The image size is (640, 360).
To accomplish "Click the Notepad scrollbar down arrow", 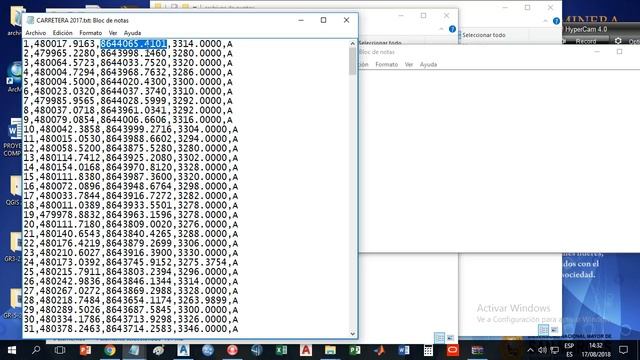I will click(353, 333).
